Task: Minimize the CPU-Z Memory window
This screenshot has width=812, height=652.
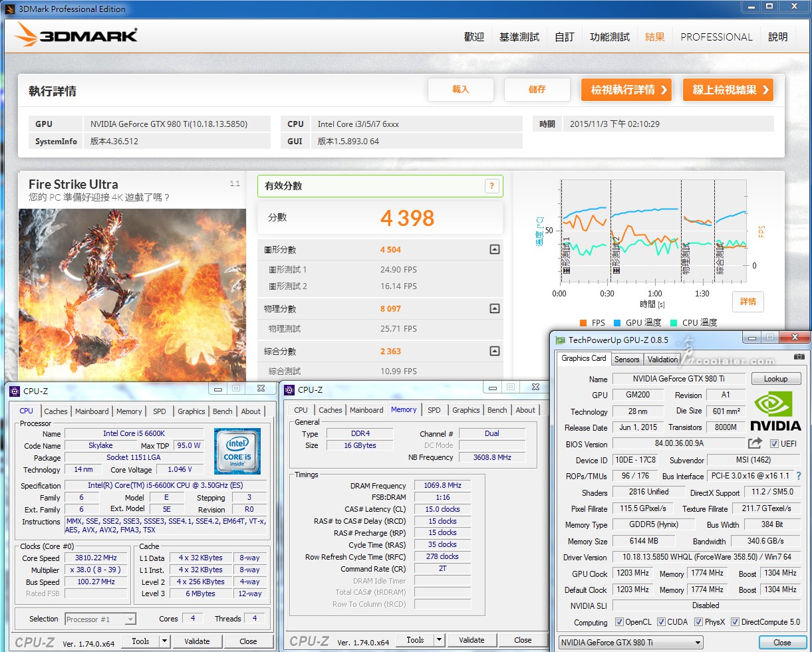Action: coord(492,387)
